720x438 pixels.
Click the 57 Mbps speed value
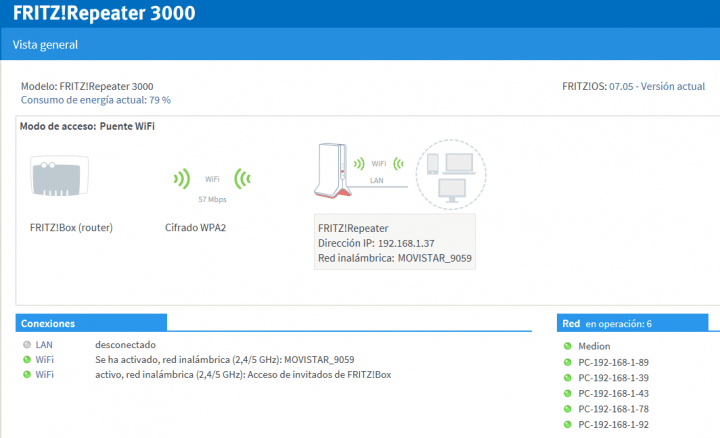(x=212, y=199)
